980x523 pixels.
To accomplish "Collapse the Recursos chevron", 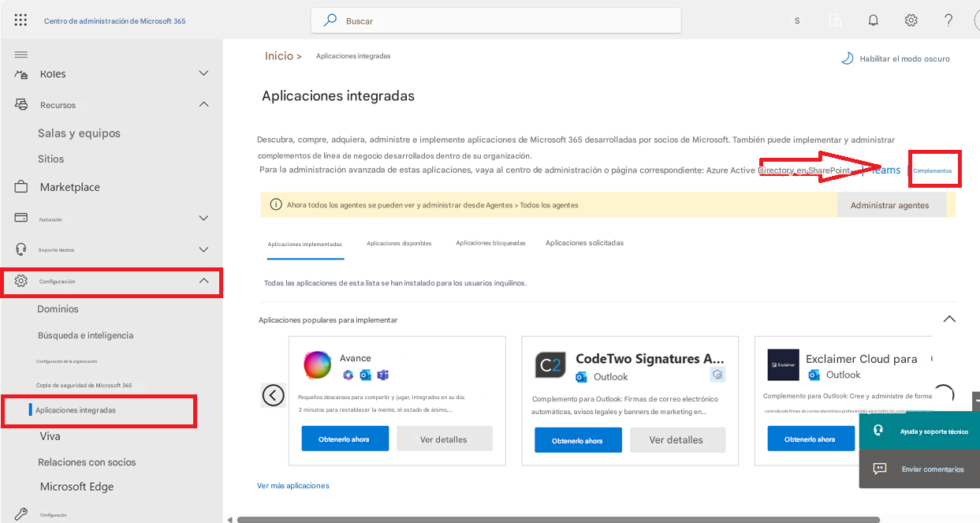I will tap(203, 104).
